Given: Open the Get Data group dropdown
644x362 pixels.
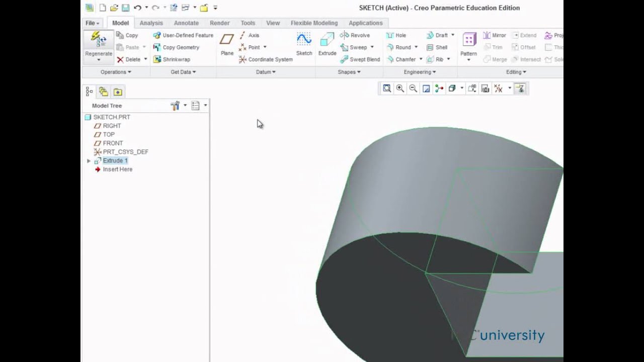Looking at the screenshot, I should tap(183, 72).
